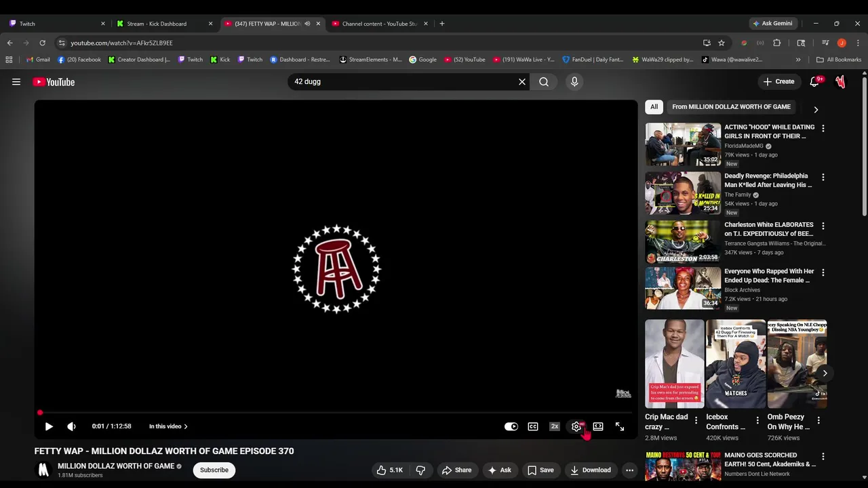
Task: Open StreamElements bookmark
Action: (x=370, y=60)
